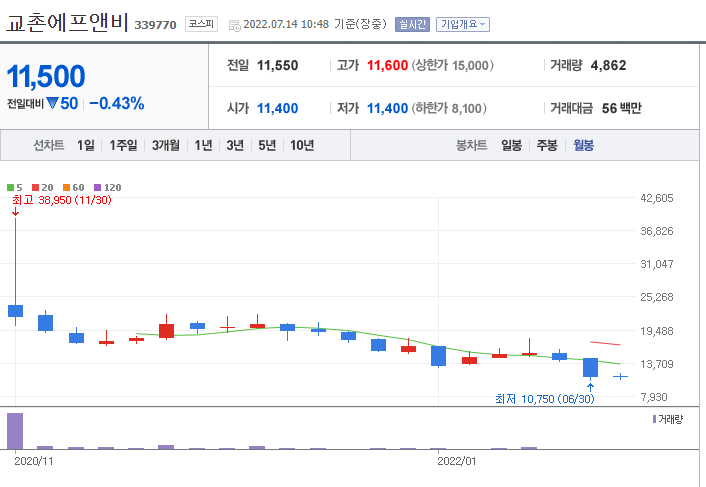The height and width of the screenshot is (487, 706).
Task: Switch to 주봉 weekly candle chart
Action: pos(547,145)
